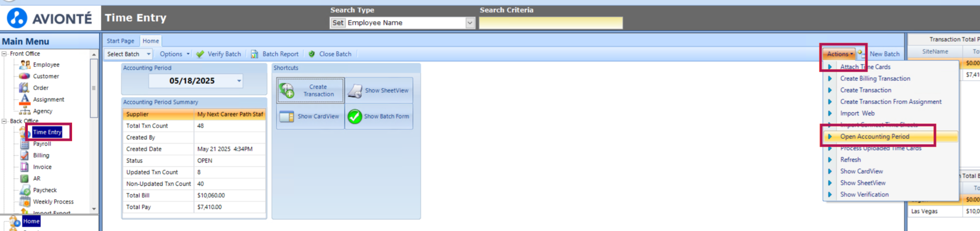This screenshot has width=980, height=231.
Task: Click the New Batch icon
Action: pyautogui.click(x=862, y=53)
